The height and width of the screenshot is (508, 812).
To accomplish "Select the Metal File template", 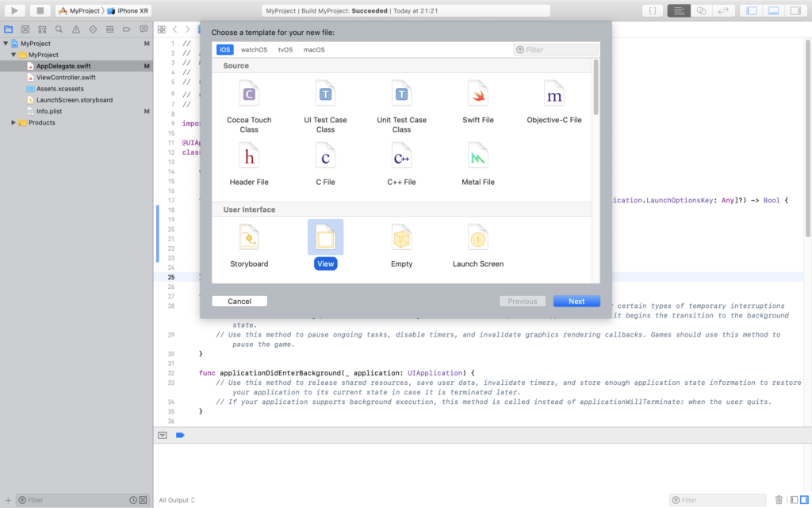I will point(478,164).
